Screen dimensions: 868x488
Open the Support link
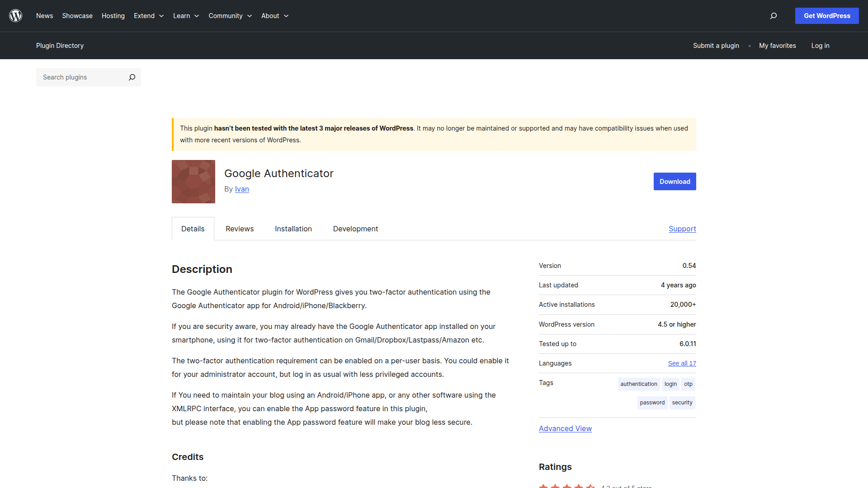point(682,229)
